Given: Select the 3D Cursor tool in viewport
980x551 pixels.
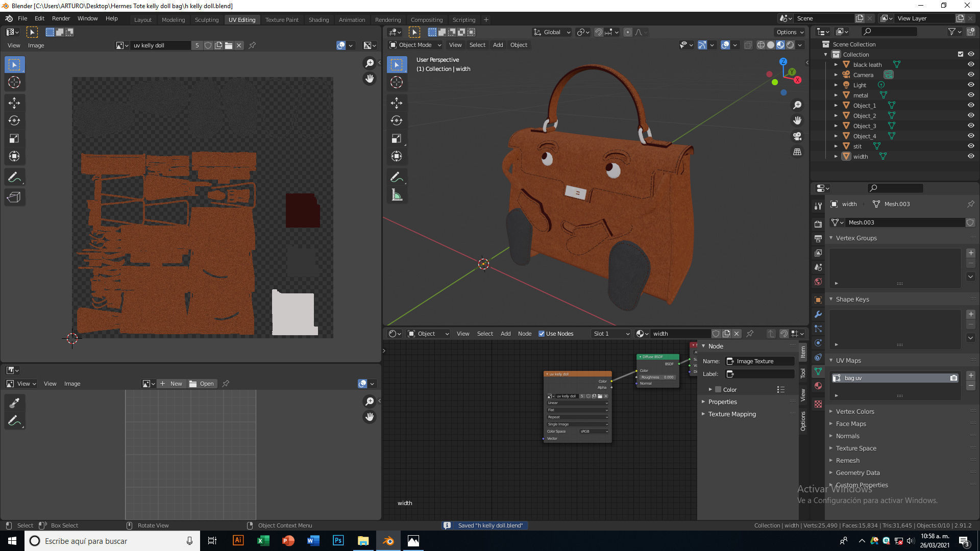Looking at the screenshot, I should click(397, 82).
